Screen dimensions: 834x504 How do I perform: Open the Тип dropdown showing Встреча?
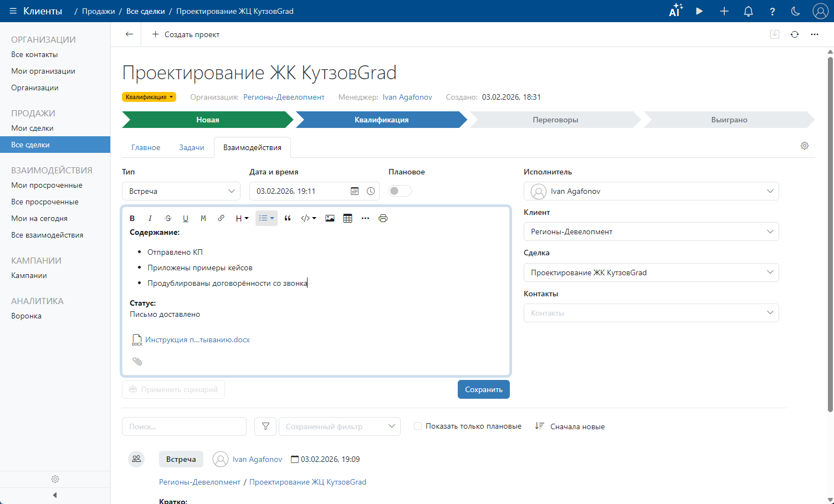(181, 191)
